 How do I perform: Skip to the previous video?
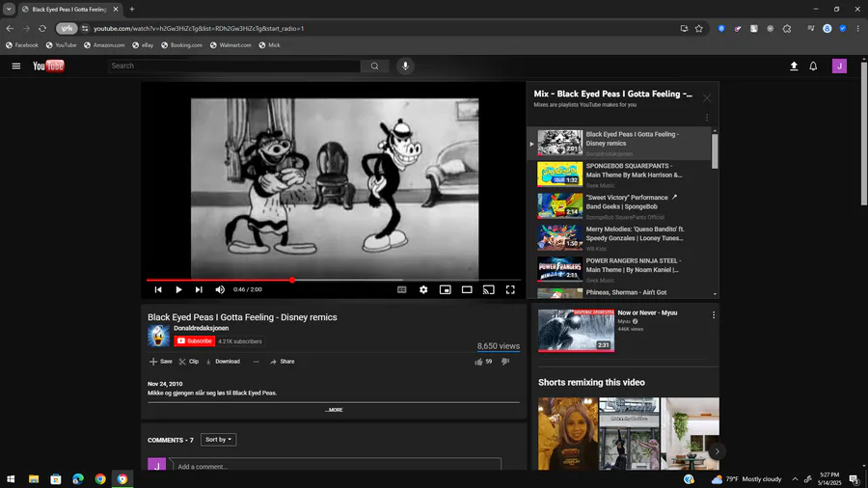point(158,289)
